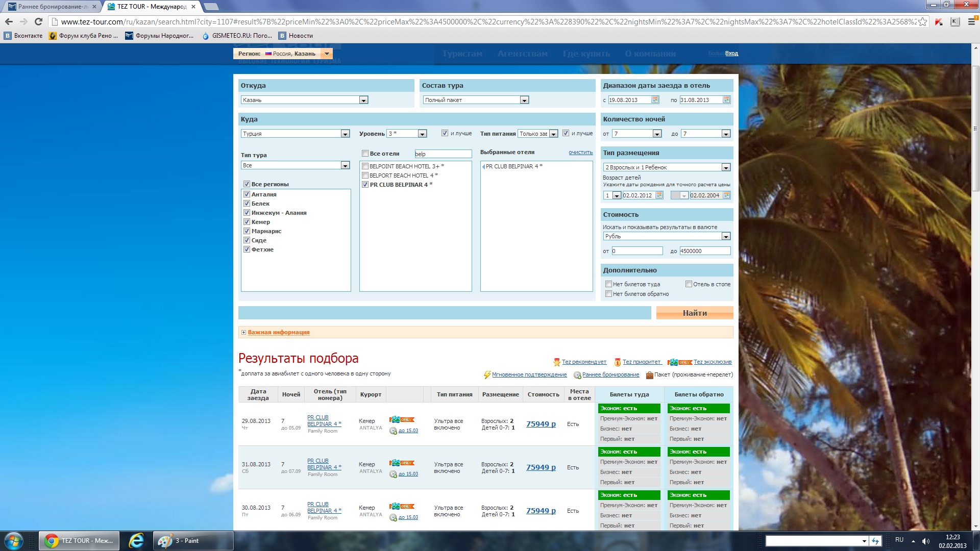
Task: Open the Тип питания dropdown
Action: point(538,134)
